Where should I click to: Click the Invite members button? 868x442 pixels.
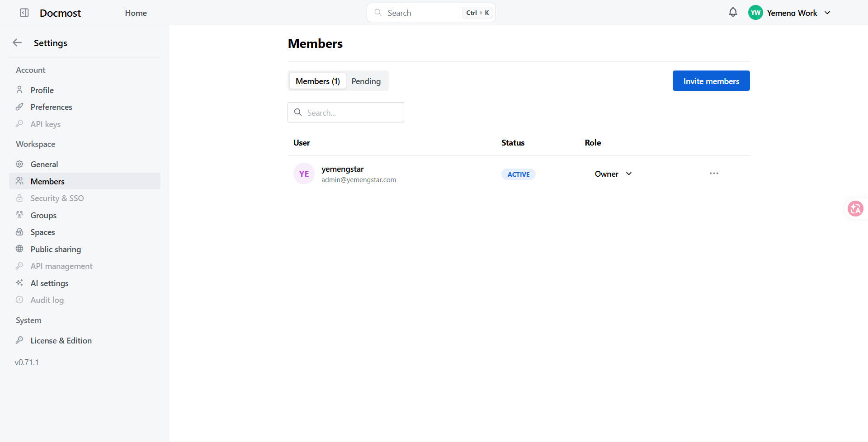click(711, 81)
